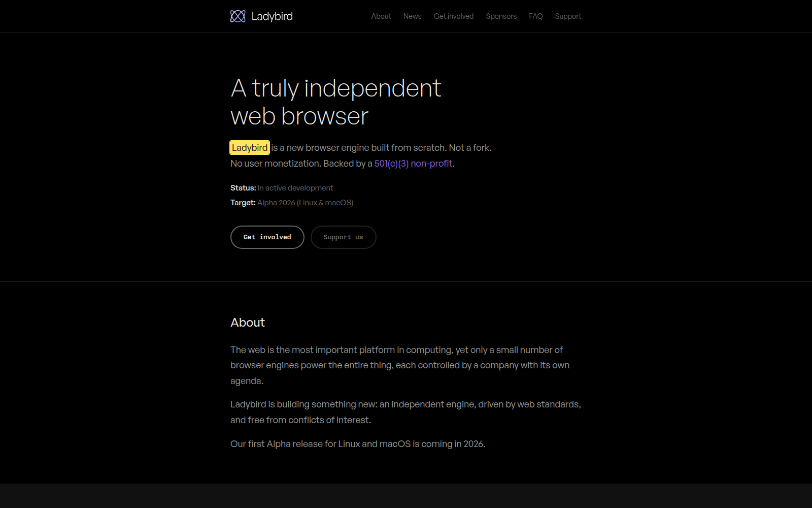This screenshot has height=508, width=812.
Task: Click paragraph starting "Ladybird is building something new"
Action: (405, 412)
